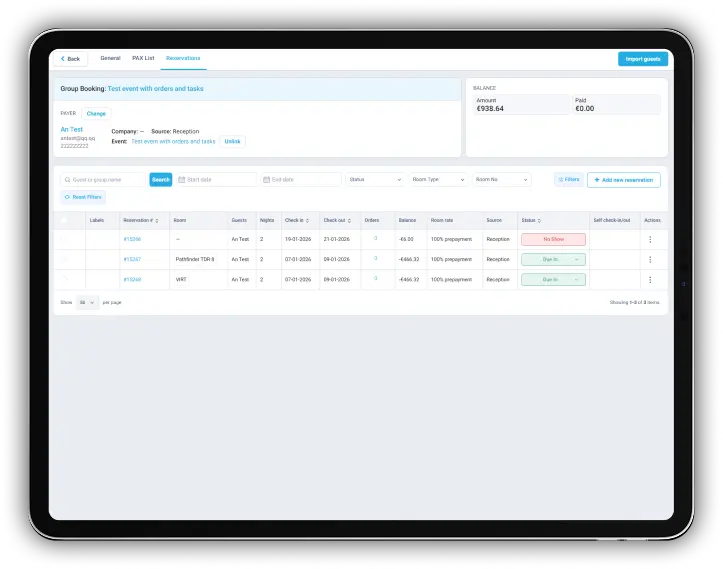Click the Labels column header
Screen dimensions: 723x569
click(x=97, y=220)
